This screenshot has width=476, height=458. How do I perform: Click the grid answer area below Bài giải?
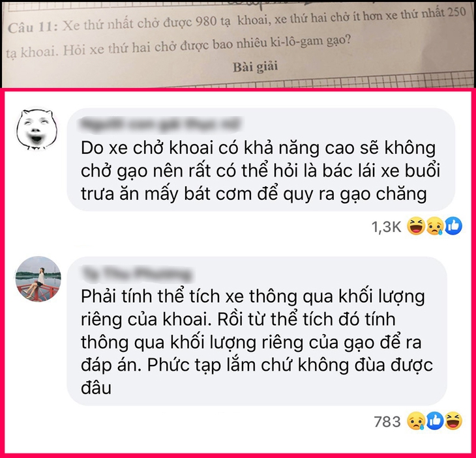coord(238,80)
